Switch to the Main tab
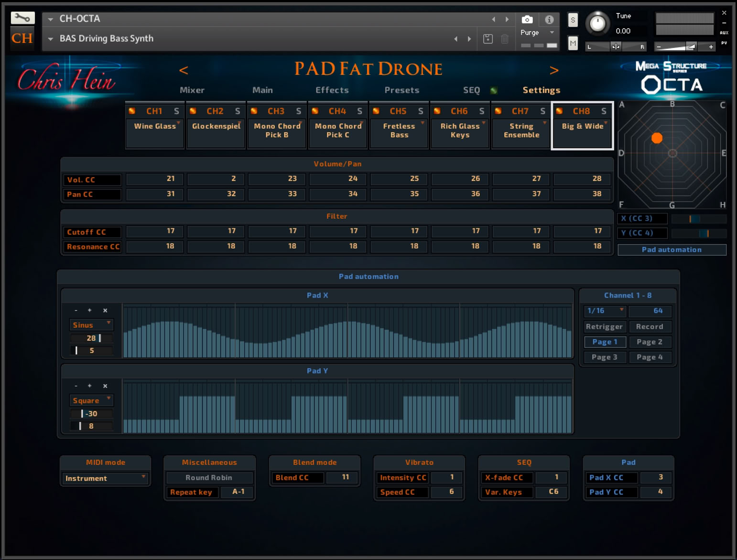This screenshot has height=560, width=737. pyautogui.click(x=262, y=90)
